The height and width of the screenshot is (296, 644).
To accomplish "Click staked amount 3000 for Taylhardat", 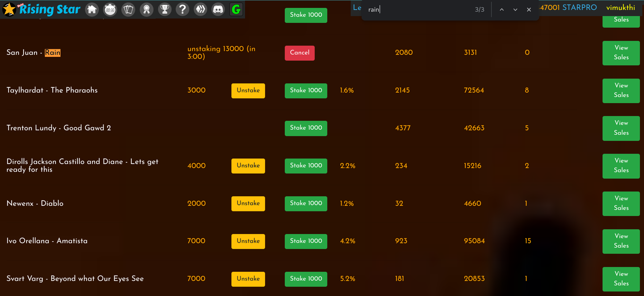I will click(196, 91).
